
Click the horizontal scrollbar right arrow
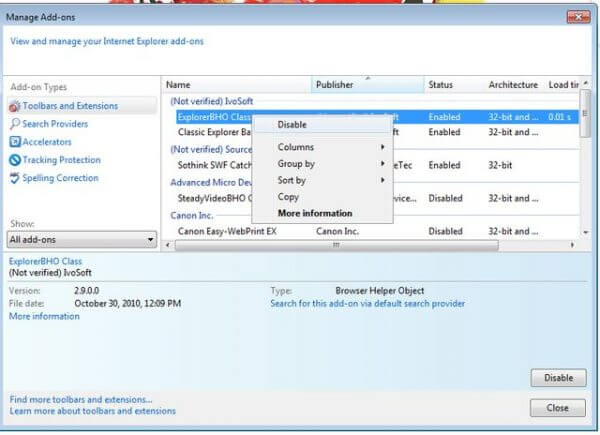pos(572,245)
